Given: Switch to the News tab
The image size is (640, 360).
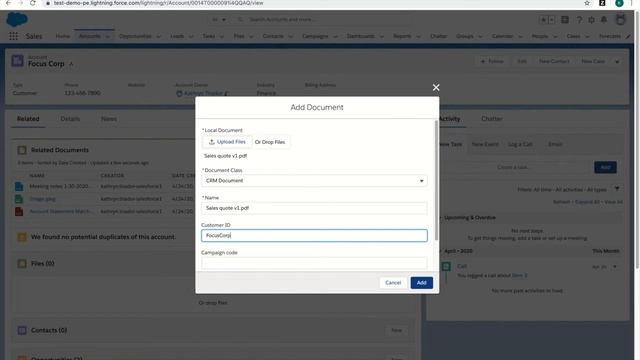Looking at the screenshot, I should (109, 119).
